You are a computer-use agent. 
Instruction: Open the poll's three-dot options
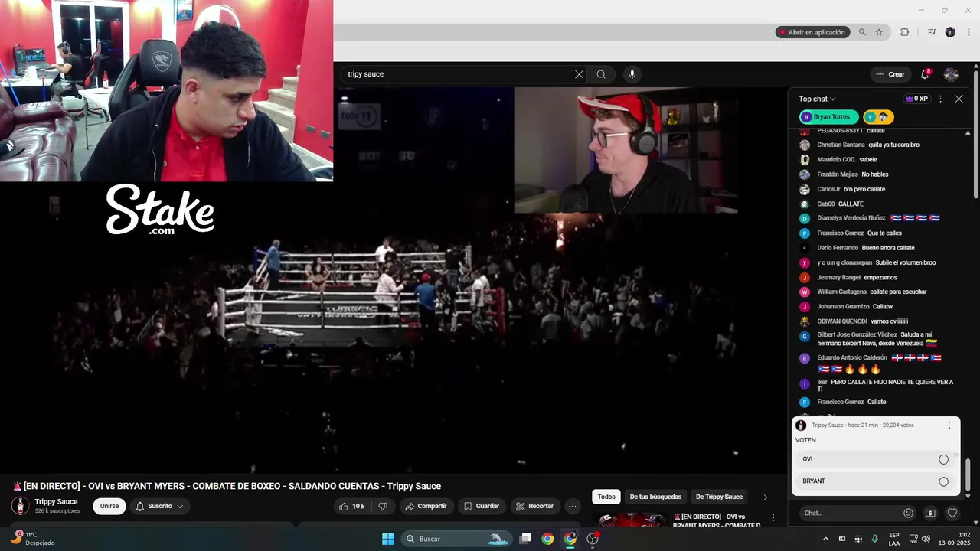pyautogui.click(x=949, y=425)
